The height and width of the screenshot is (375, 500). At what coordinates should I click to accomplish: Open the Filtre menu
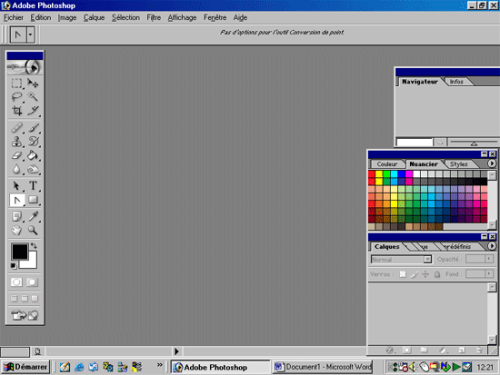pyautogui.click(x=154, y=18)
